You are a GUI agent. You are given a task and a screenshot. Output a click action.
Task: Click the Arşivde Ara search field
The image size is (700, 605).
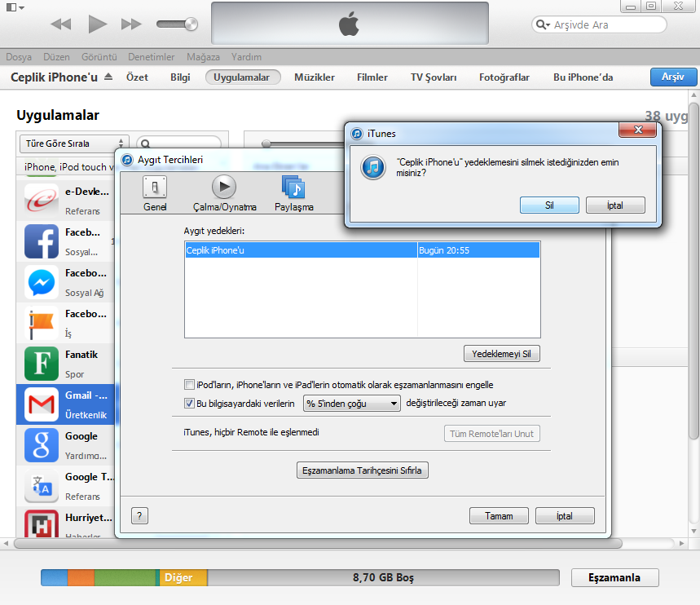[599, 24]
